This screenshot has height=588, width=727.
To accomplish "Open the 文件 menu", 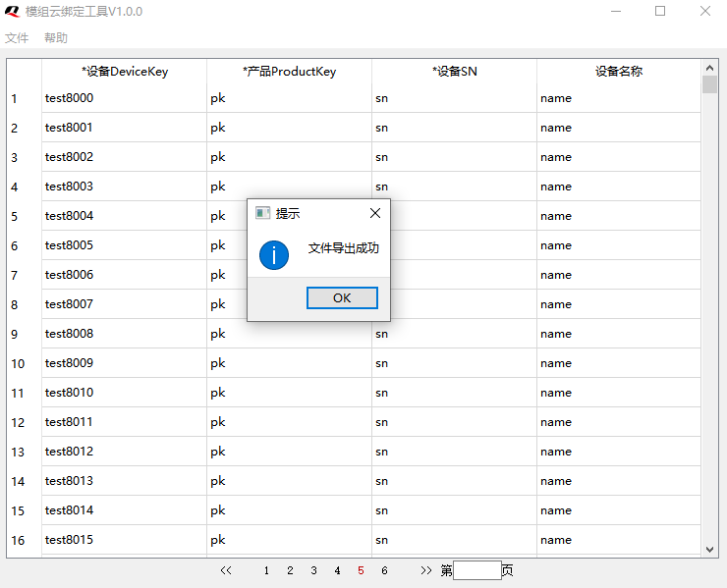I will 17,38.
